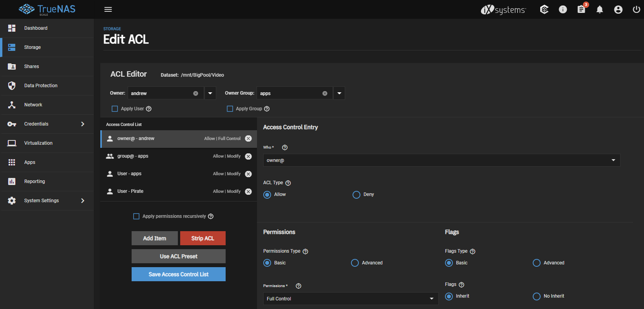The height and width of the screenshot is (309, 644).
Task: Open Apps in the sidebar
Action: coord(47,162)
